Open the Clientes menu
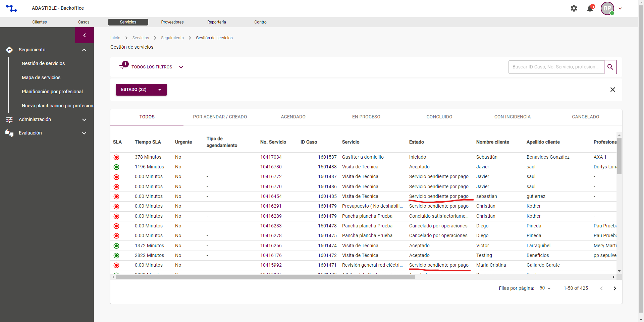This screenshot has height=322, width=644. [40, 22]
